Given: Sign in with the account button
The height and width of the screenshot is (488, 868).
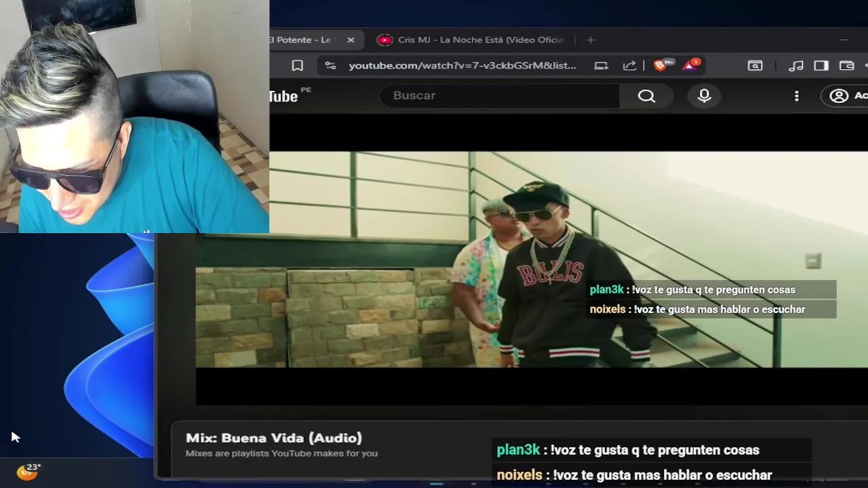Looking at the screenshot, I should pyautogui.click(x=846, y=96).
